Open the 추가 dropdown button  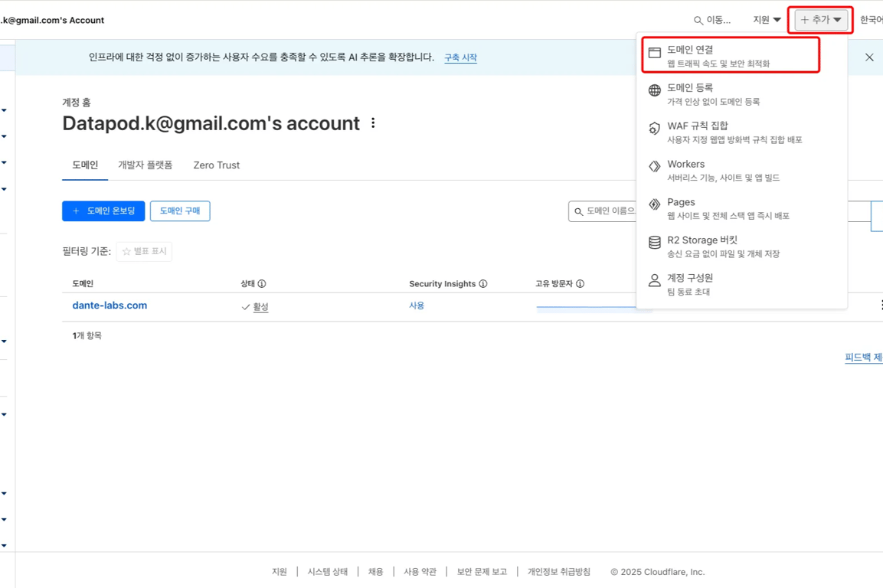click(820, 20)
